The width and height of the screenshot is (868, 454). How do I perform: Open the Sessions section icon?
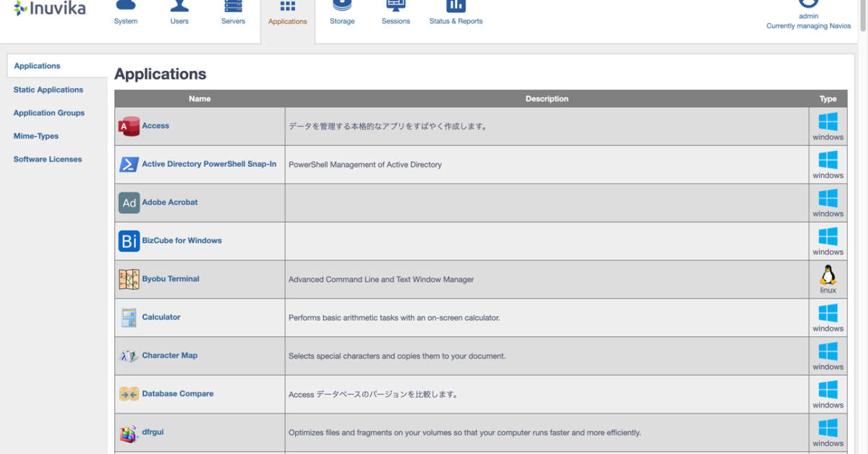(x=396, y=7)
